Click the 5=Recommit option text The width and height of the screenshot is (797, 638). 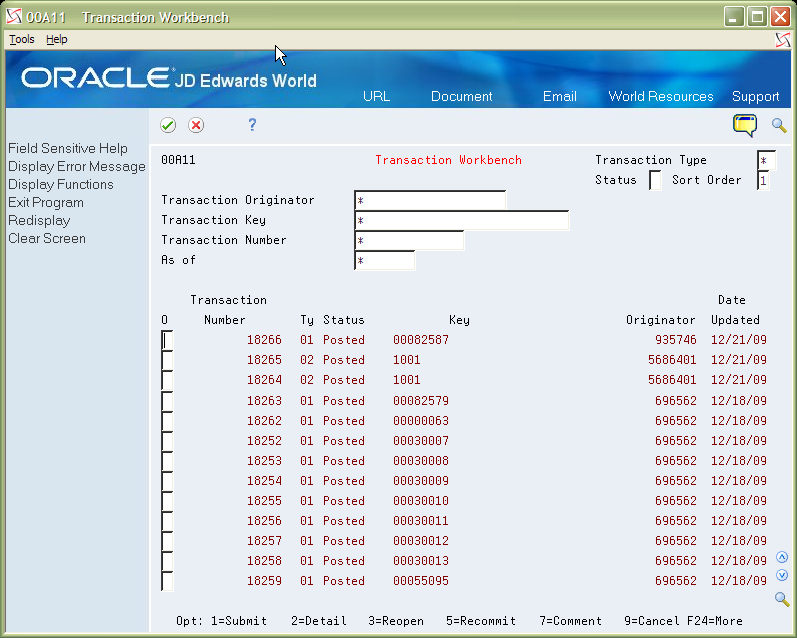(481, 621)
